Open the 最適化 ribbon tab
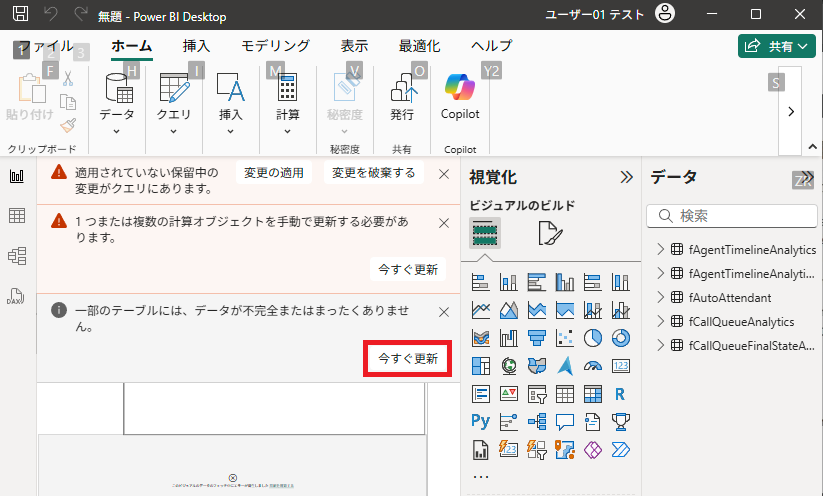The width and height of the screenshot is (823, 496). (x=419, y=46)
